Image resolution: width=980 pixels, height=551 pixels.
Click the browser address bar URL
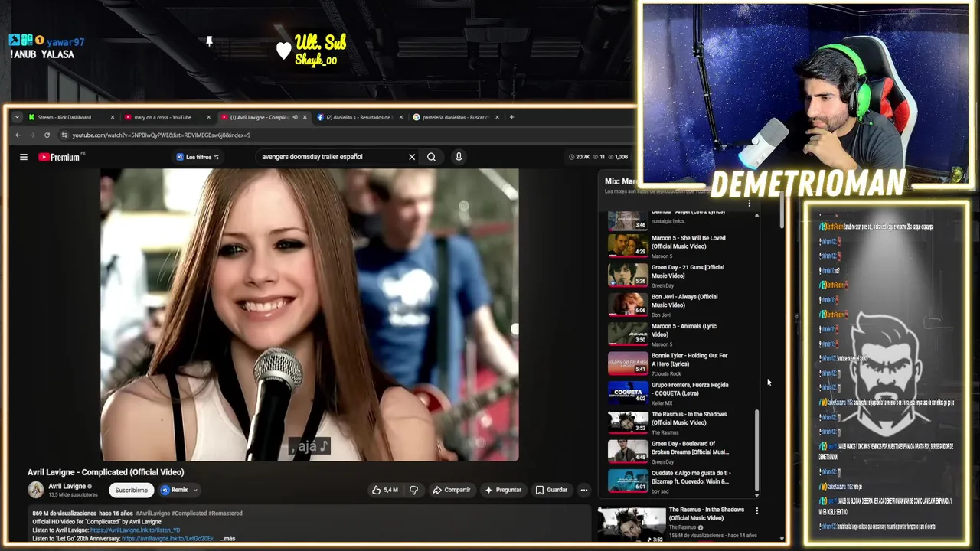tap(161, 135)
